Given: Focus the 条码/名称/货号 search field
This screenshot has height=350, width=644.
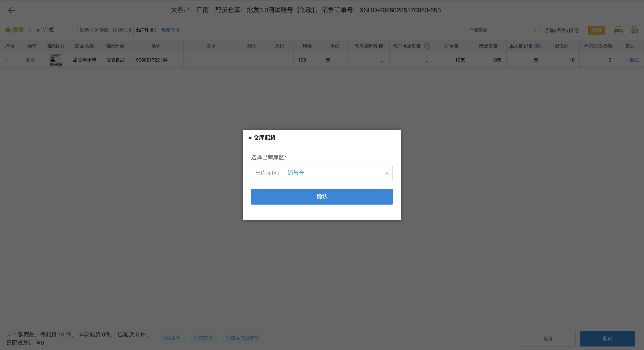Looking at the screenshot, I should (x=564, y=30).
